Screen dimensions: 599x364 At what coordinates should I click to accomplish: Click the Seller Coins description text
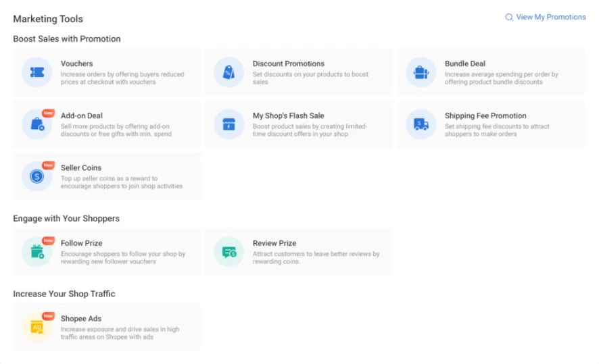click(122, 182)
